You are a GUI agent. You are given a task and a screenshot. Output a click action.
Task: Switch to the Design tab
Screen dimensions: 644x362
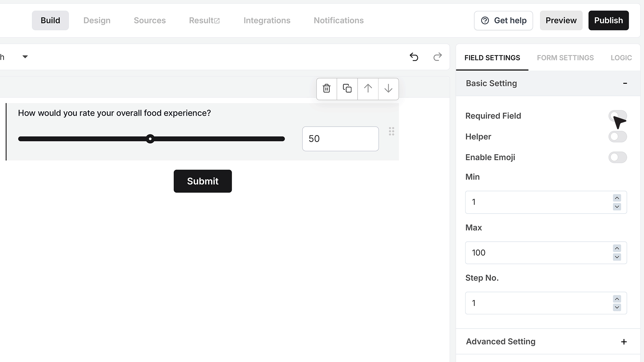97,20
